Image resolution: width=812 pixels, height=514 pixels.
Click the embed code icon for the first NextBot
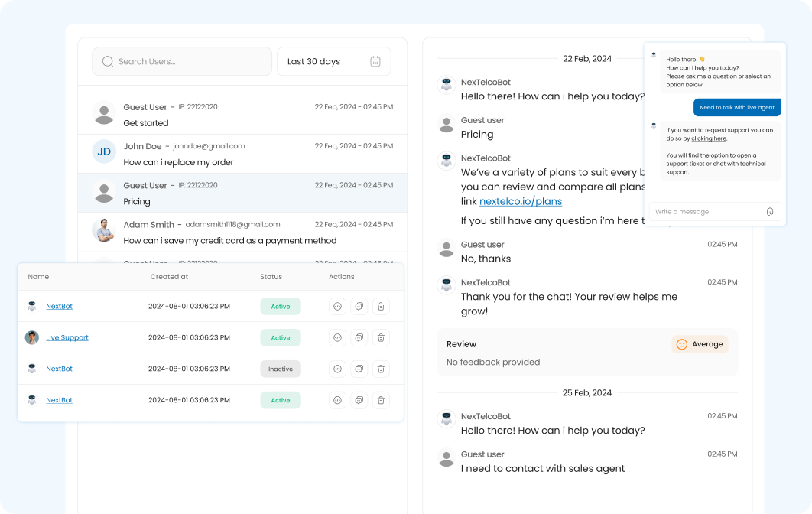tap(337, 306)
